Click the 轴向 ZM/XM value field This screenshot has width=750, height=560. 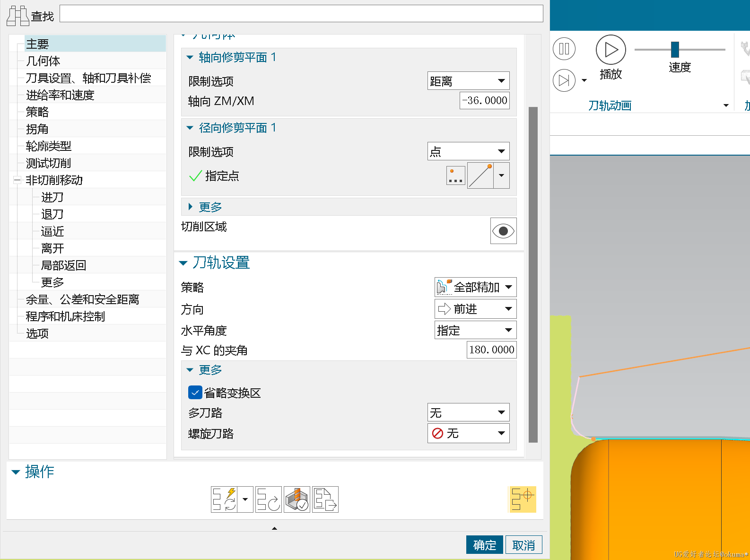point(485,100)
